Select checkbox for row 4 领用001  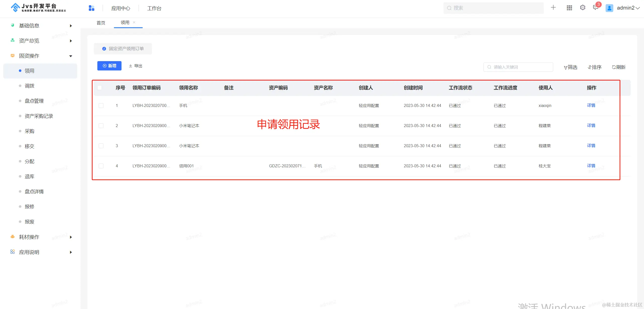click(x=101, y=166)
